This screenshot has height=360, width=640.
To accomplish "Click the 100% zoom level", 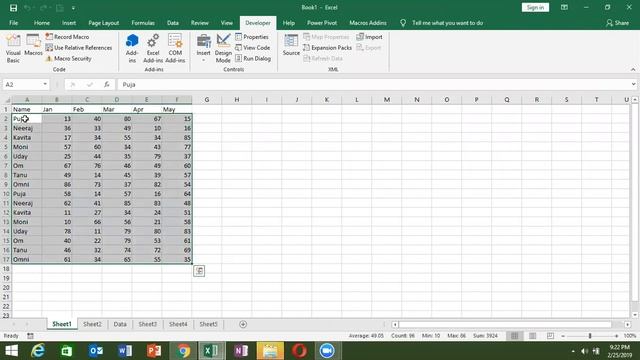I will (x=630, y=336).
